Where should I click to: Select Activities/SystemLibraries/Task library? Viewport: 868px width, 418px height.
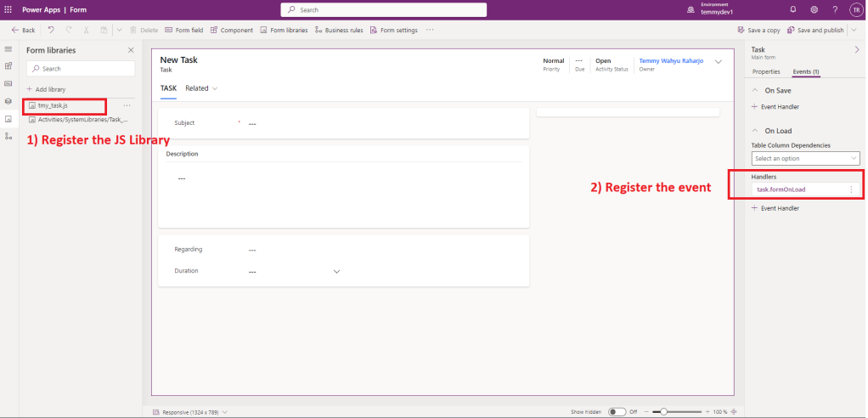[x=78, y=119]
